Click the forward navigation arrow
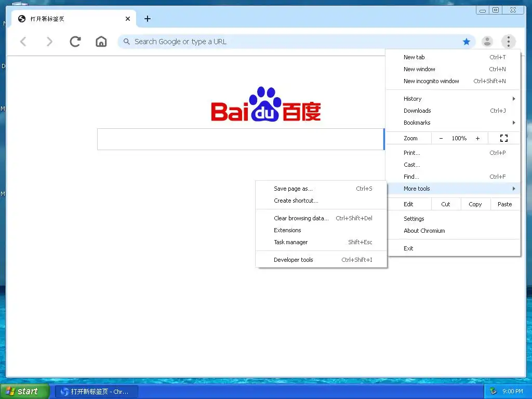The image size is (532, 399). pyautogui.click(x=49, y=42)
